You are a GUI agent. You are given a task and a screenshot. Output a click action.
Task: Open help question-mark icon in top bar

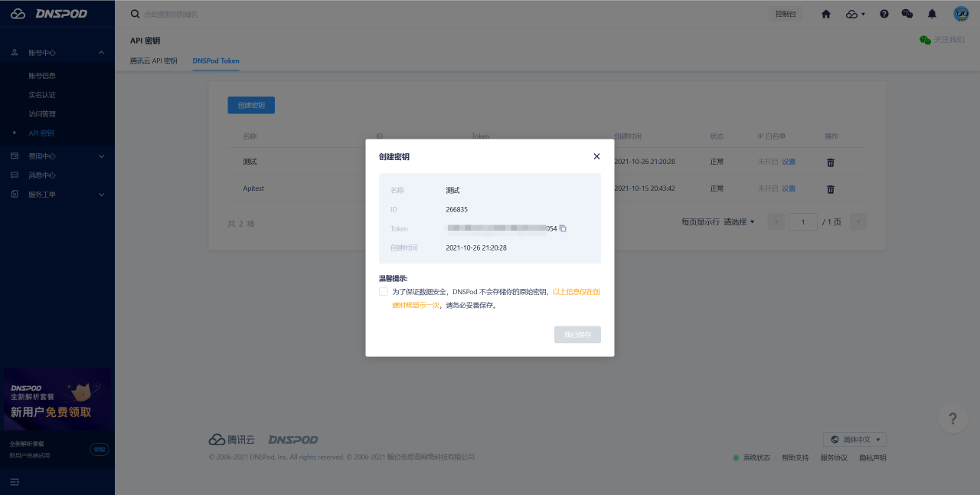[884, 14]
